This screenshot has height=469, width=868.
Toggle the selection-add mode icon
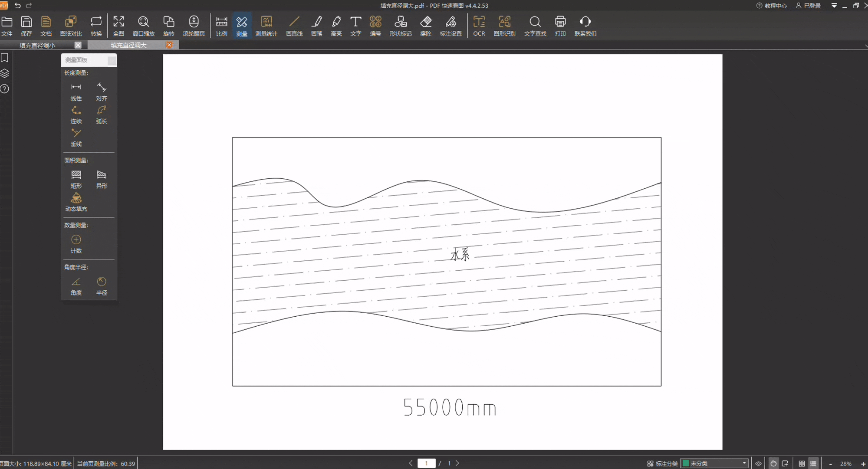pos(785,463)
